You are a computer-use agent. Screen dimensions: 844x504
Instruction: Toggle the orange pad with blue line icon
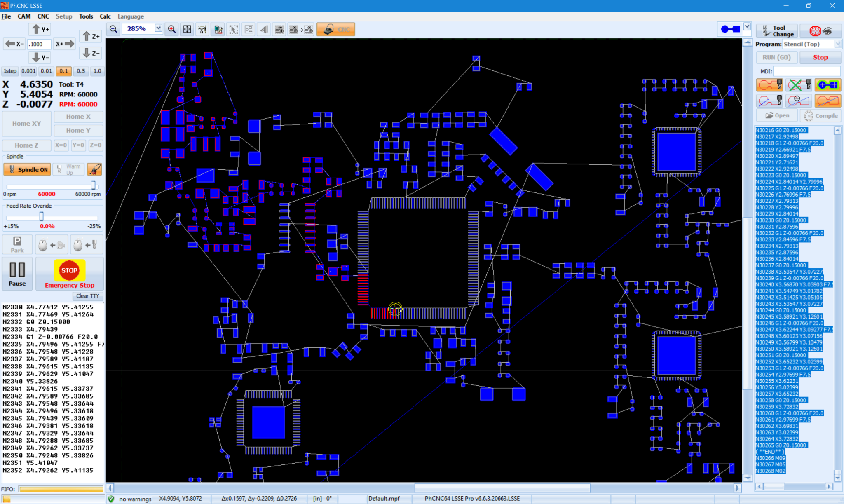point(828,101)
